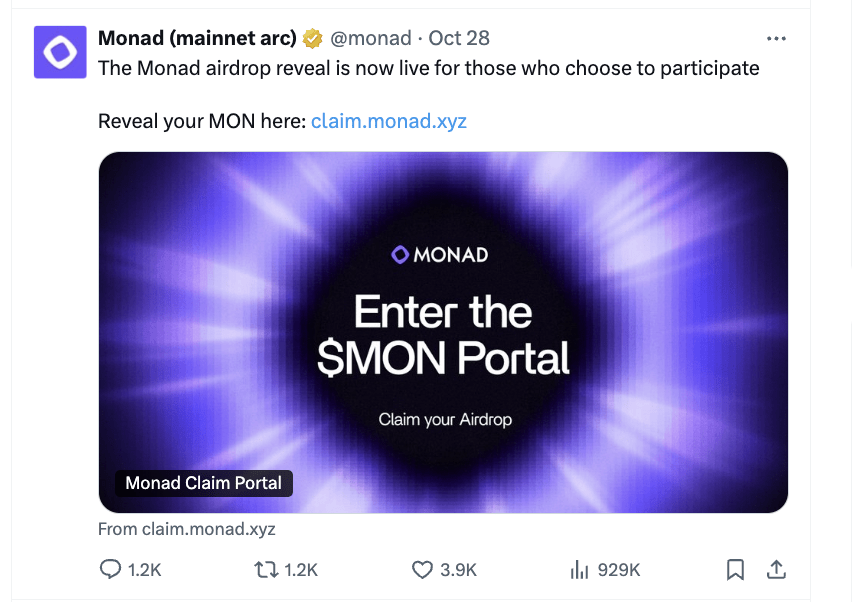Like the Monad airdrop post

[x=420, y=569]
